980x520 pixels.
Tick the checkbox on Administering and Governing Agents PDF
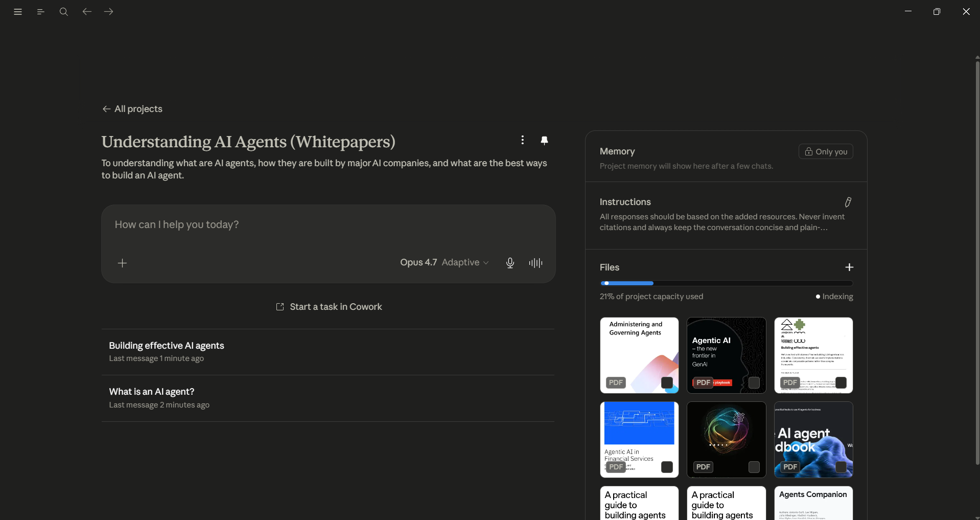667,382
